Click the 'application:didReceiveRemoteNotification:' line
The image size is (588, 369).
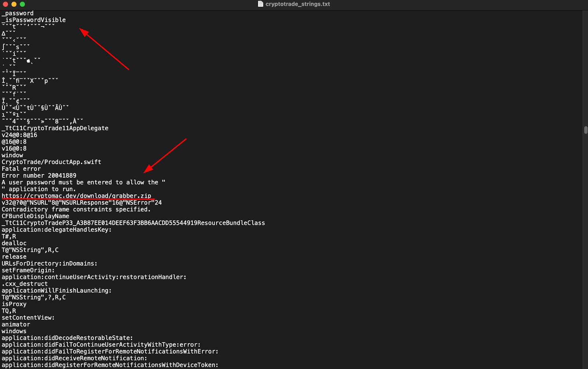tap(74, 358)
